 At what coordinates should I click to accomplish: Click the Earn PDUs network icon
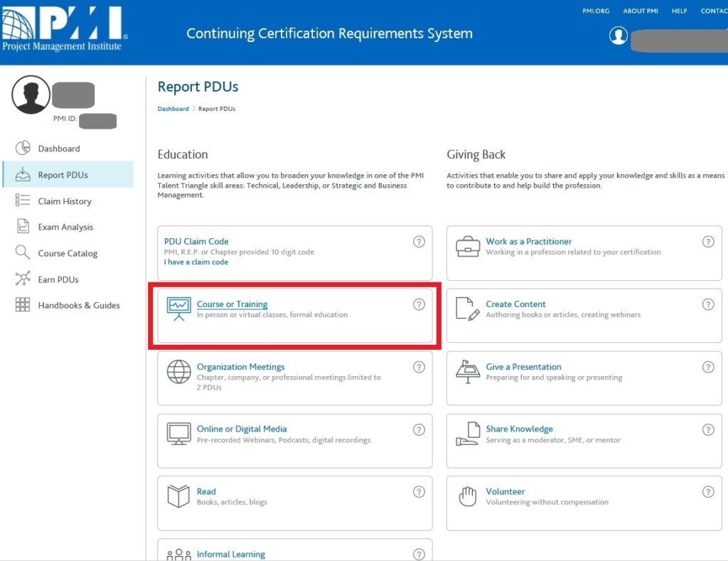[x=23, y=279]
